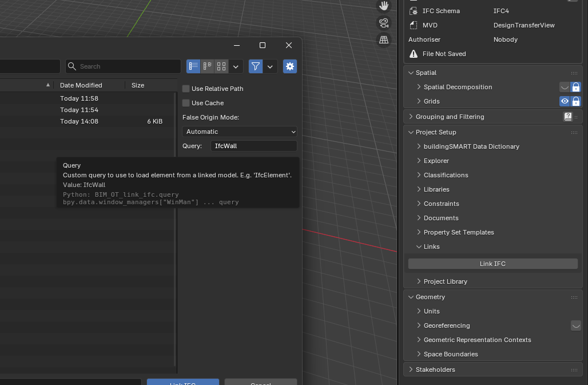Enable Use Cache checkbox
Screen dimensions: 588x385
coord(186,103)
